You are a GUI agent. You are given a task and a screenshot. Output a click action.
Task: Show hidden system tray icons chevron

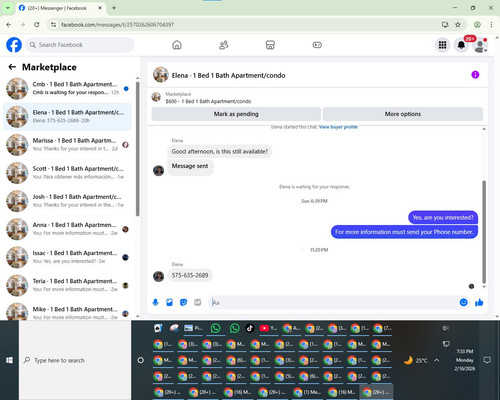pyautogui.click(x=437, y=360)
